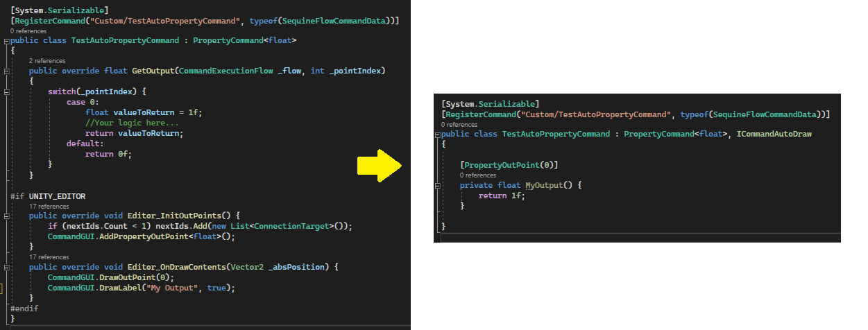The image size is (868, 330).
Task: Click the ICommandAutoDraw interface name
Action: pyautogui.click(x=774, y=134)
